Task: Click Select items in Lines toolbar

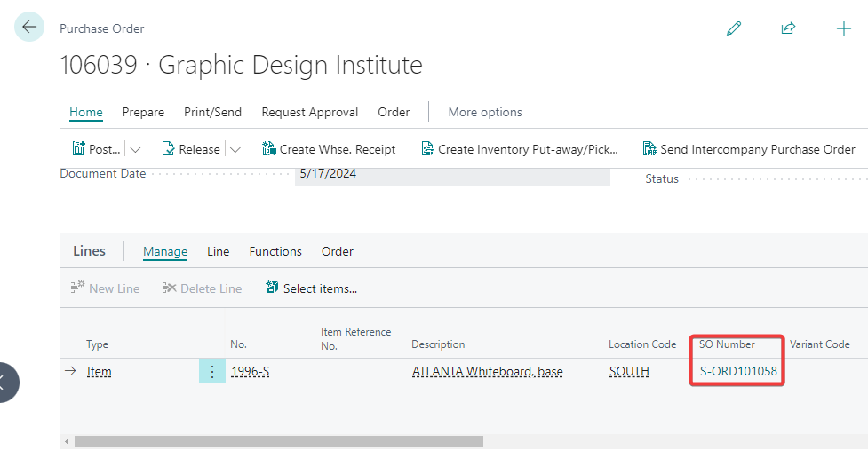Action: tap(311, 288)
